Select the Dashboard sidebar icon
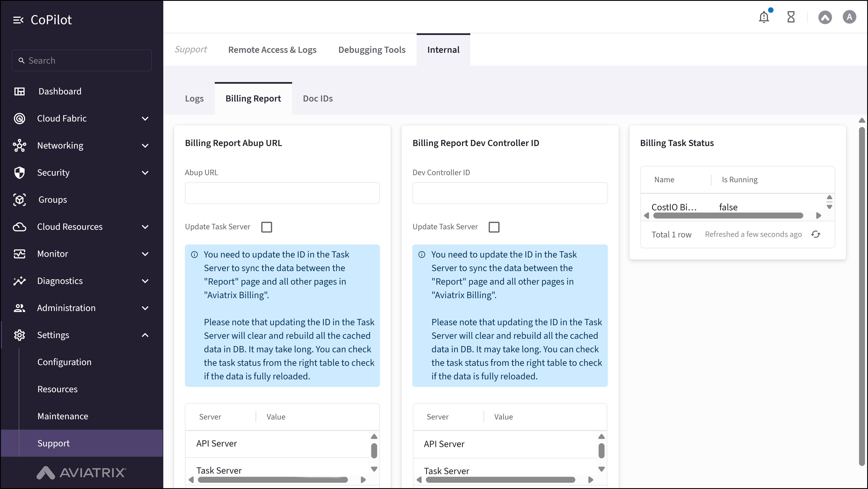868x489 pixels. point(20,91)
